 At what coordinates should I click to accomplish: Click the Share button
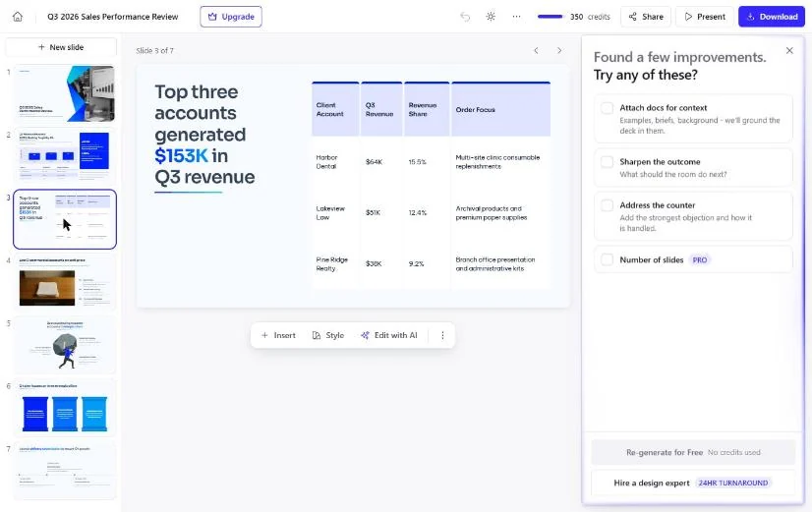[646, 17]
